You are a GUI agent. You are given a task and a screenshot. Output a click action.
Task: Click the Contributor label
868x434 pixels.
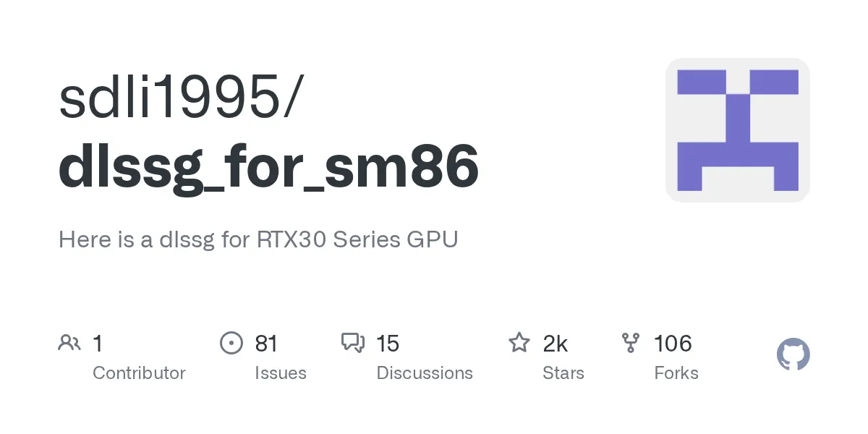139,373
